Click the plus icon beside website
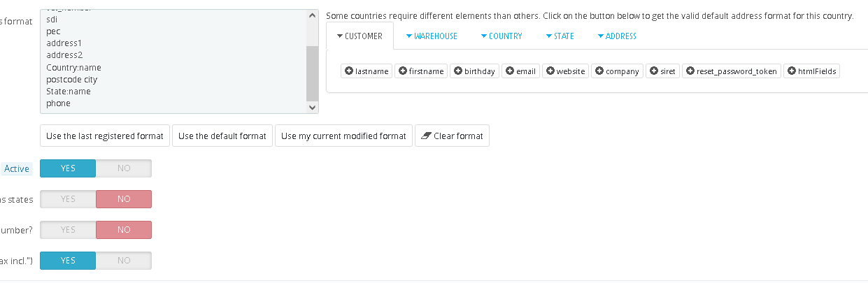The width and height of the screenshot is (868, 283). pyautogui.click(x=550, y=71)
